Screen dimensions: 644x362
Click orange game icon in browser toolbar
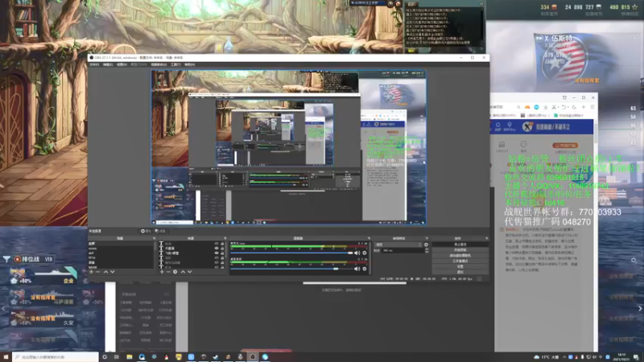click(527, 107)
